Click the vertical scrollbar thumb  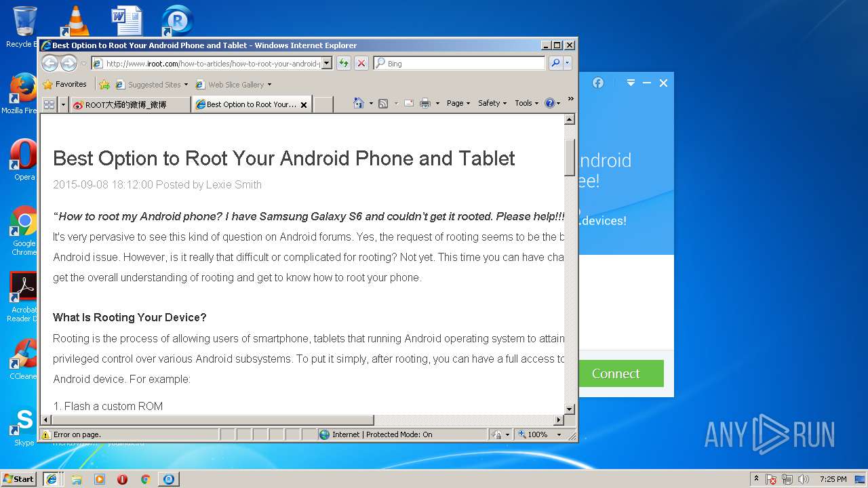570,157
